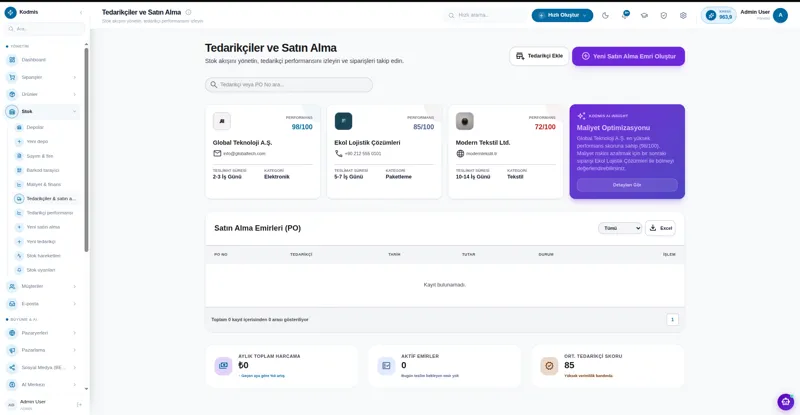This screenshot has height=415, width=800.
Task: Click the Aktif Emirler icon
Action: pos(386,365)
